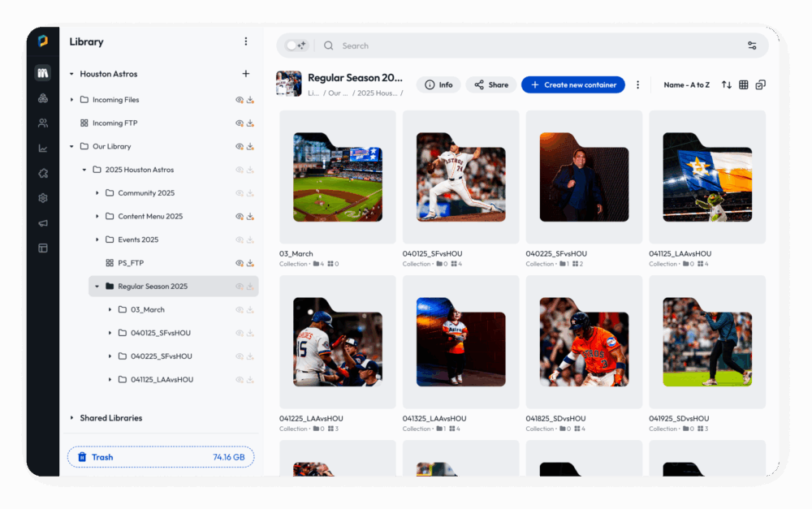Collapse the 2025 Houston Astros folder
The width and height of the screenshot is (812, 509).
[84, 170]
